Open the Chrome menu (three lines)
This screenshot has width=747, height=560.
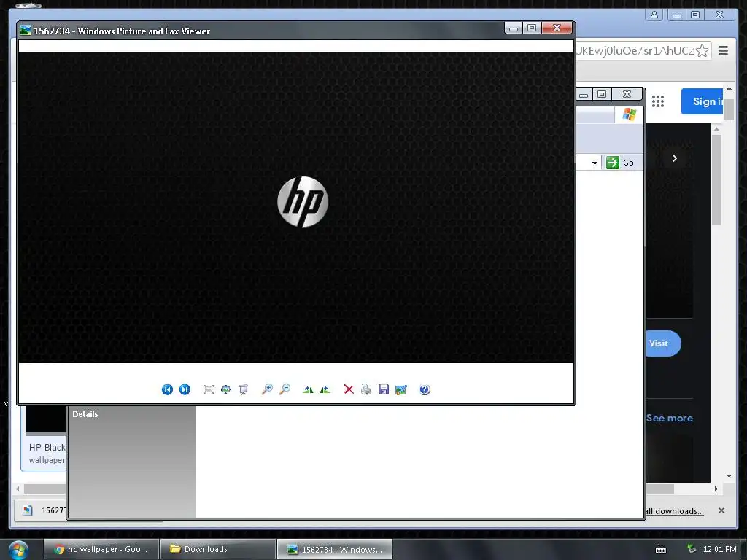tap(723, 50)
